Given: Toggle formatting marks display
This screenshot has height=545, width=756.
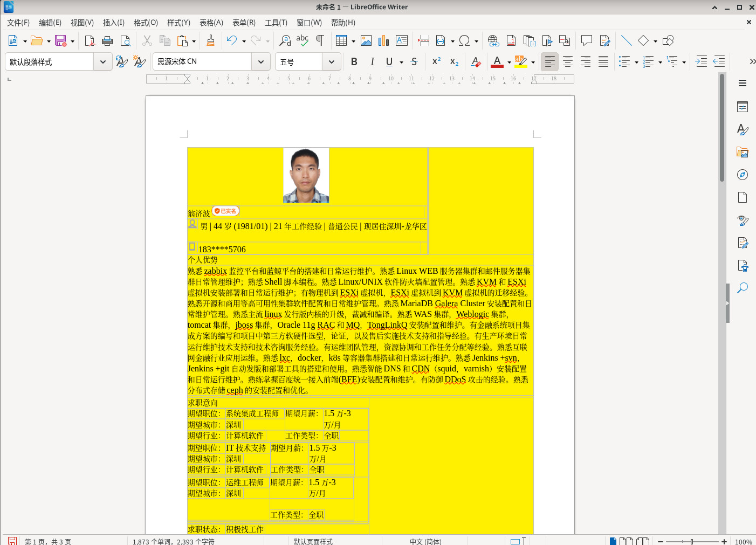Looking at the screenshot, I should 320,41.
